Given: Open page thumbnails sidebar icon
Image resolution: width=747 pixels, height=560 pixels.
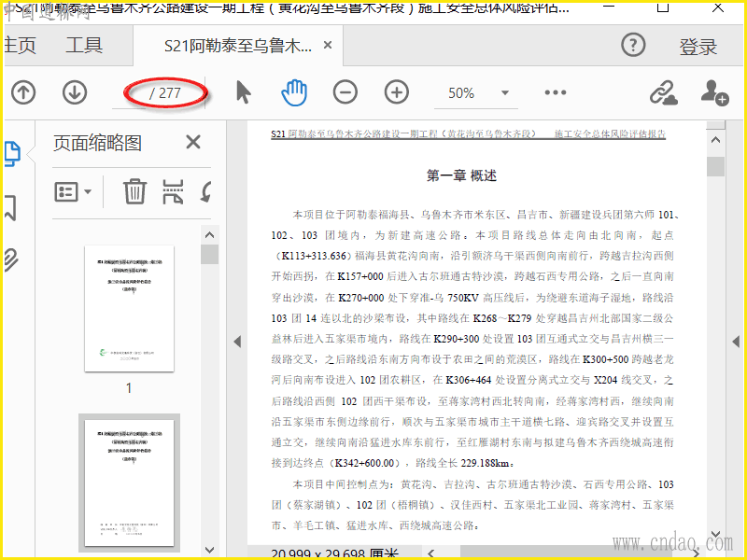Looking at the screenshot, I should [x=12, y=154].
